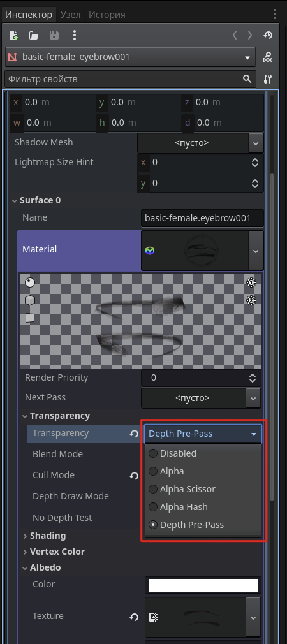Open the load resource folder icon
The image size is (287, 644).
(x=34, y=35)
